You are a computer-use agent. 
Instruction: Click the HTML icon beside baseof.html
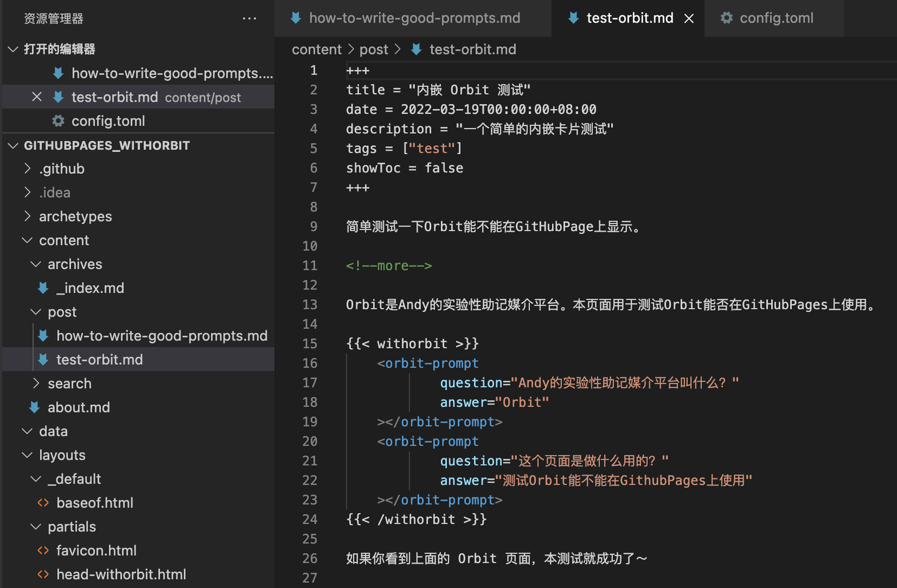[x=43, y=503]
